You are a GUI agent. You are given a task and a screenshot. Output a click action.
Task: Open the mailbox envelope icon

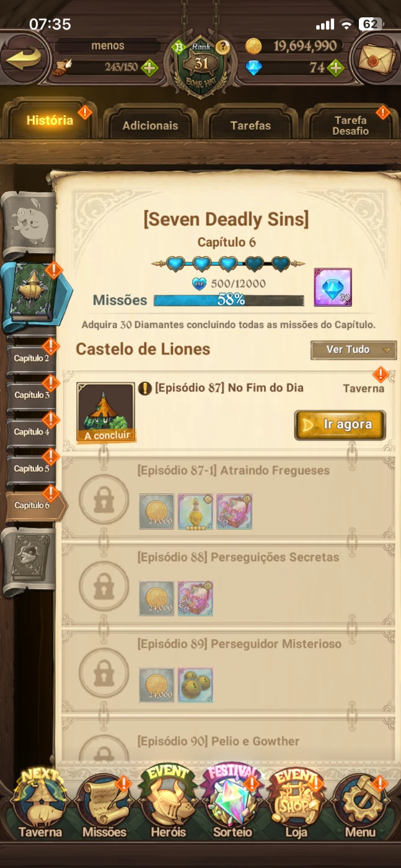[376, 58]
